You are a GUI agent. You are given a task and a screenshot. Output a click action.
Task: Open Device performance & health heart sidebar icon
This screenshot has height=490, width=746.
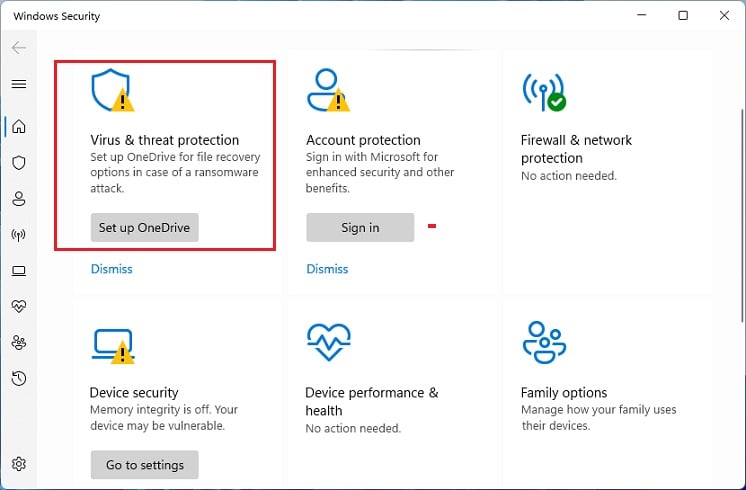pos(18,306)
